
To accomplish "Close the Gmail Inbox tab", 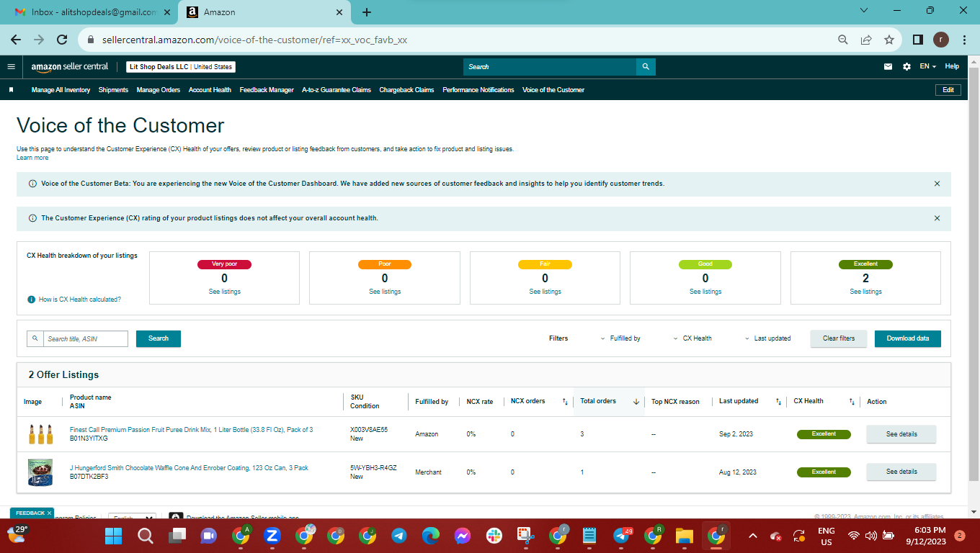I will pyautogui.click(x=168, y=12).
